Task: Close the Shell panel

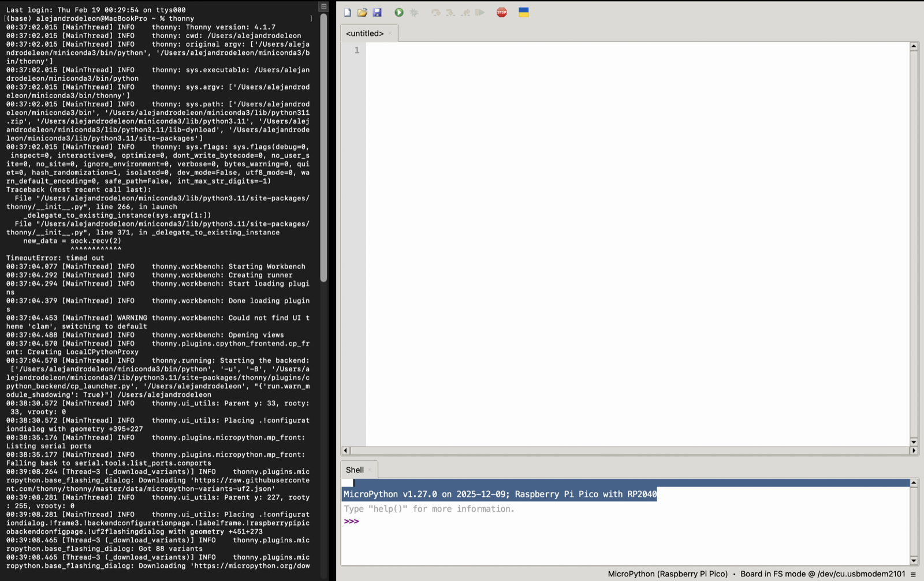Action: click(369, 470)
